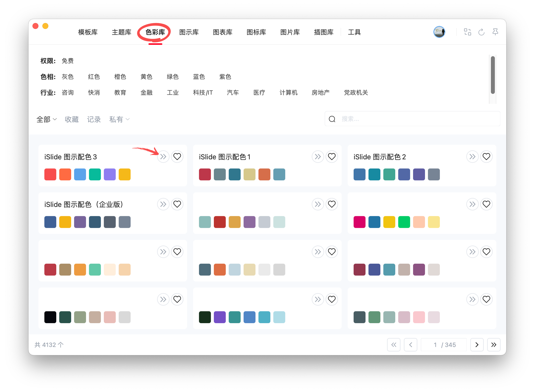Switch to the 图标库 tab
This screenshot has width=534, height=392.
[256, 32]
